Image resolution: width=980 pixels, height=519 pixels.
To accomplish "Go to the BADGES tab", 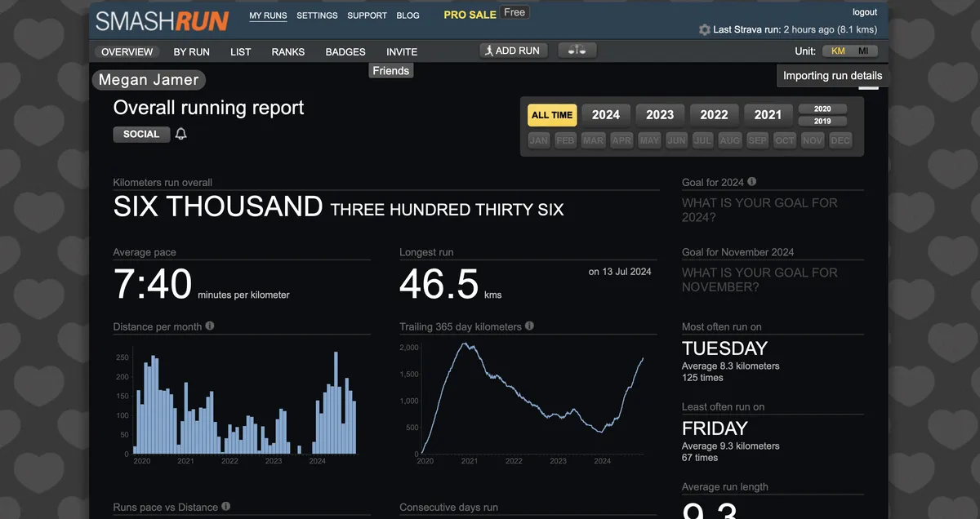I will coord(345,51).
